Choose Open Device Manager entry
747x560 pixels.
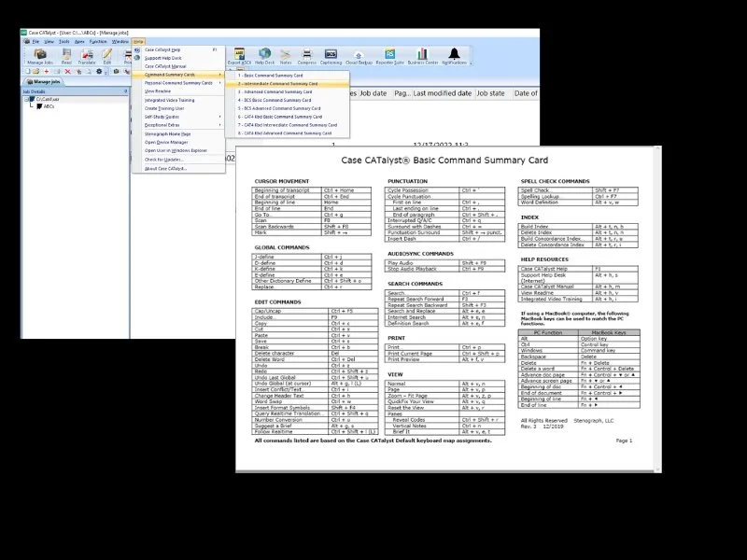pyautogui.click(x=178, y=143)
